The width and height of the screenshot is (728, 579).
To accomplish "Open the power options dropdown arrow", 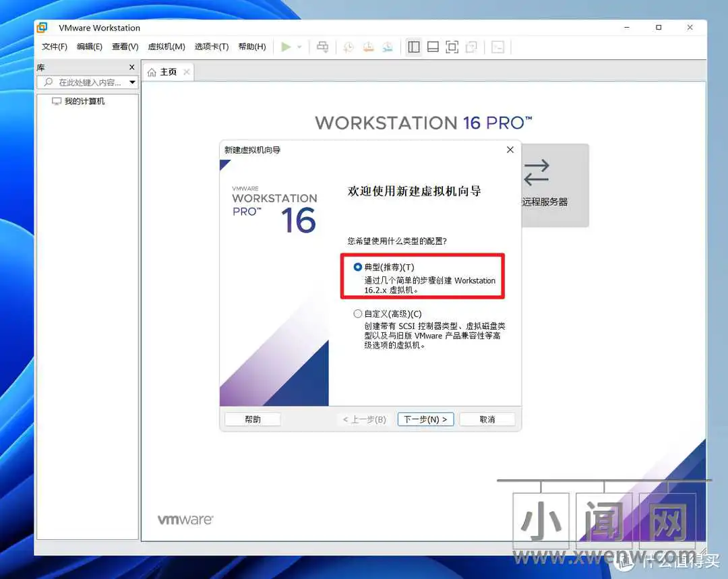I will click(299, 47).
